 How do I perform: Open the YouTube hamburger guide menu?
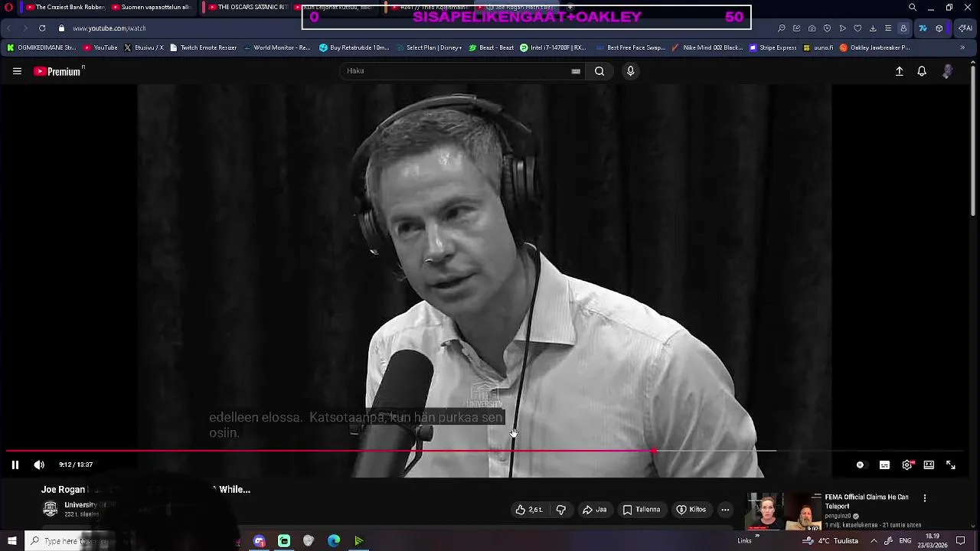coord(17,71)
